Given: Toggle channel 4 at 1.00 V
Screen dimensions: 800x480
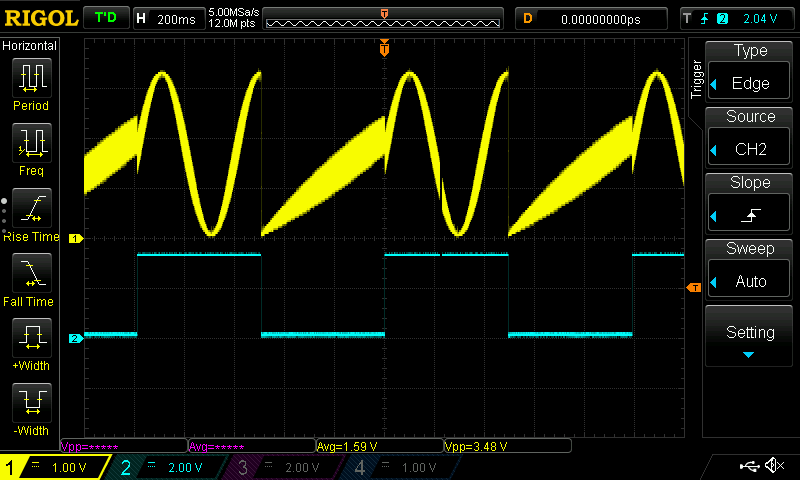Looking at the screenshot, I should pos(401,467).
